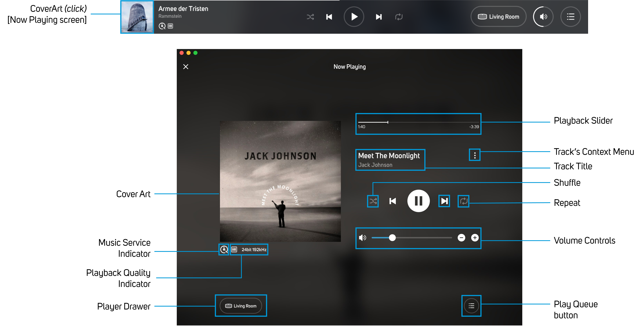Pause playback with the large pause button
644x326 pixels.
pyautogui.click(x=419, y=201)
